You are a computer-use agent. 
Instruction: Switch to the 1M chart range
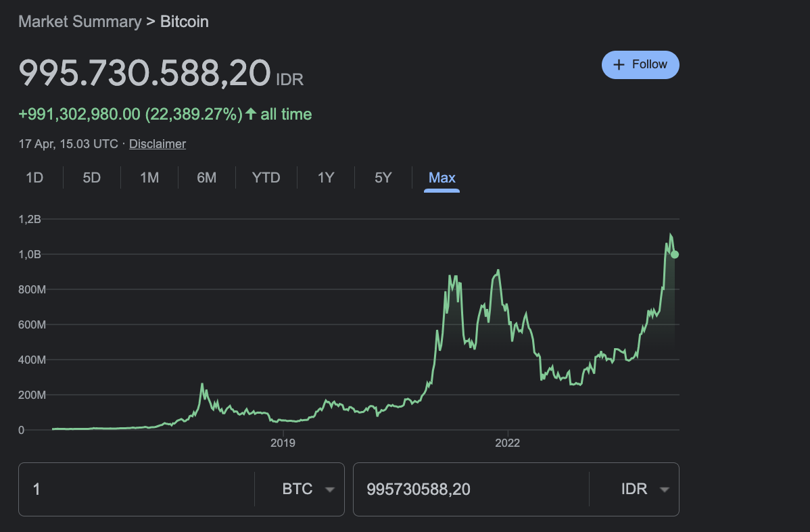149,178
